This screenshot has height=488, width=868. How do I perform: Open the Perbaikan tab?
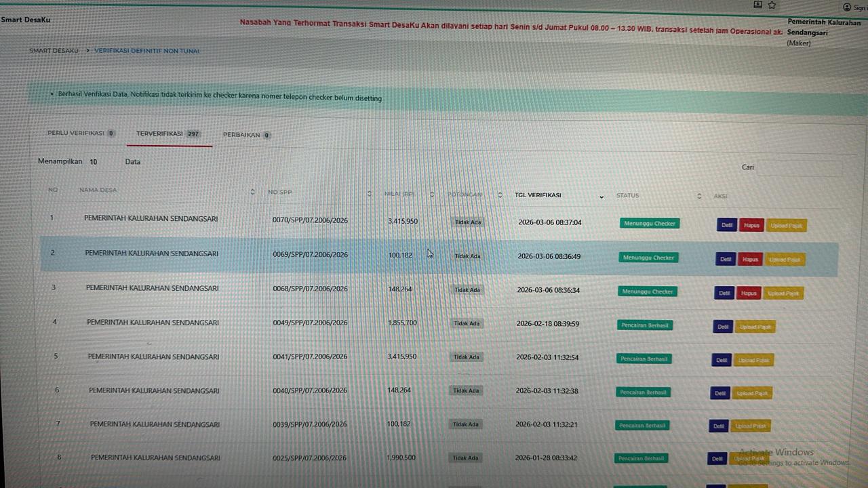(246, 135)
